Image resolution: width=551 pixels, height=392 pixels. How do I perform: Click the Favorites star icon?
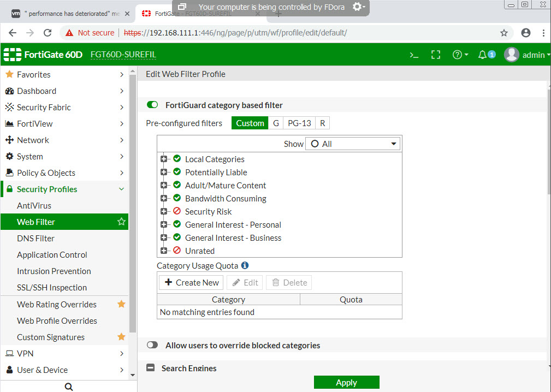9,74
